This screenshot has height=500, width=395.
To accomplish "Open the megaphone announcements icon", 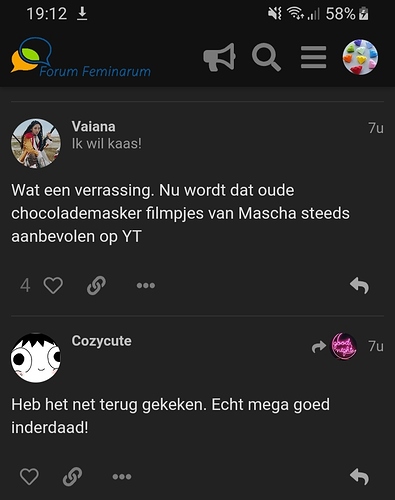I will (219, 57).
